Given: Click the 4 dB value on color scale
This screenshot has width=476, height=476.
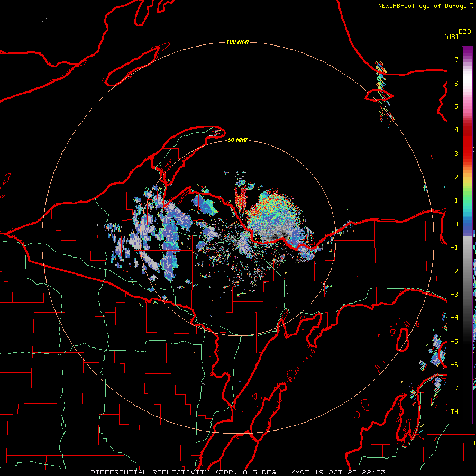Looking at the screenshot, I should (x=456, y=130).
